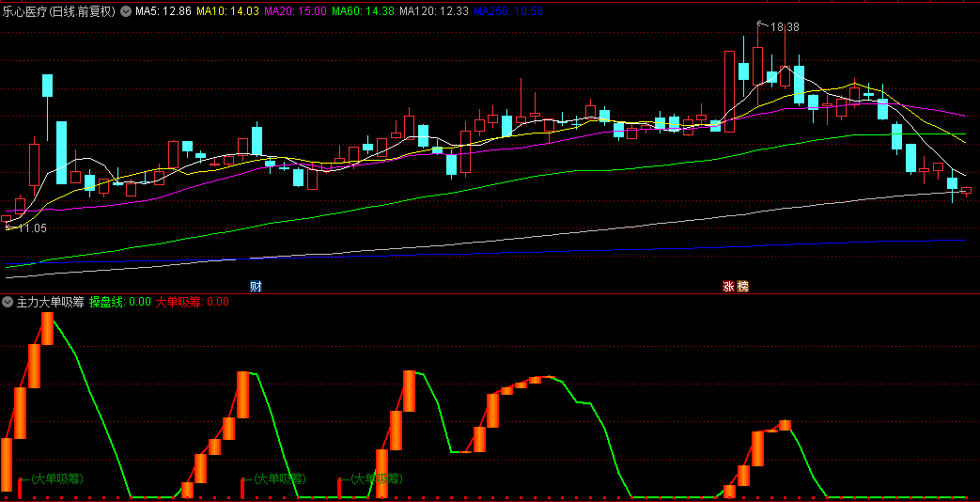Click the 18.38 high price label
This screenshot has width=980, height=502.
(x=785, y=27)
